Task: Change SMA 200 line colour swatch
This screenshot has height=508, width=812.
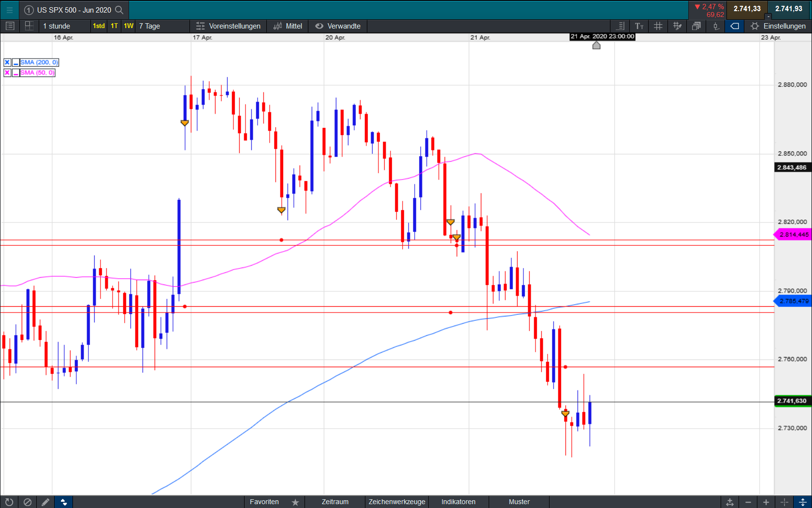Action: pyautogui.click(x=16, y=62)
